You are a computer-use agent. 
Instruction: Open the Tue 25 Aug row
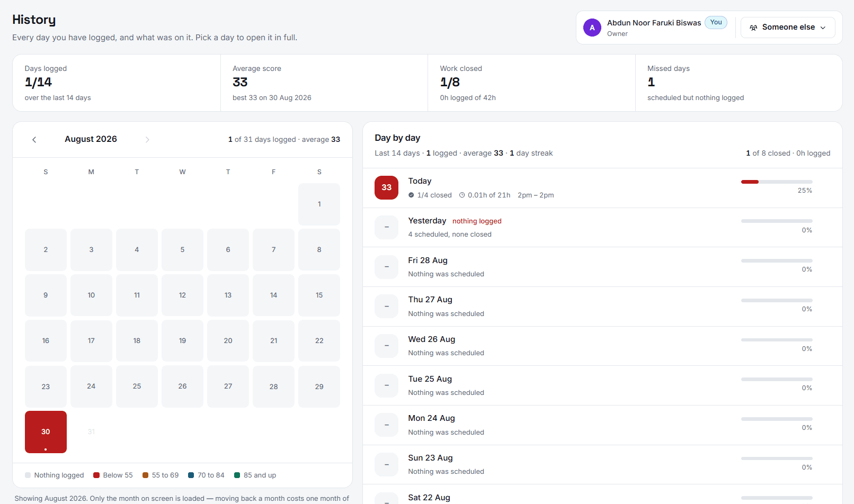pyautogui.click(x=602, y=385)
